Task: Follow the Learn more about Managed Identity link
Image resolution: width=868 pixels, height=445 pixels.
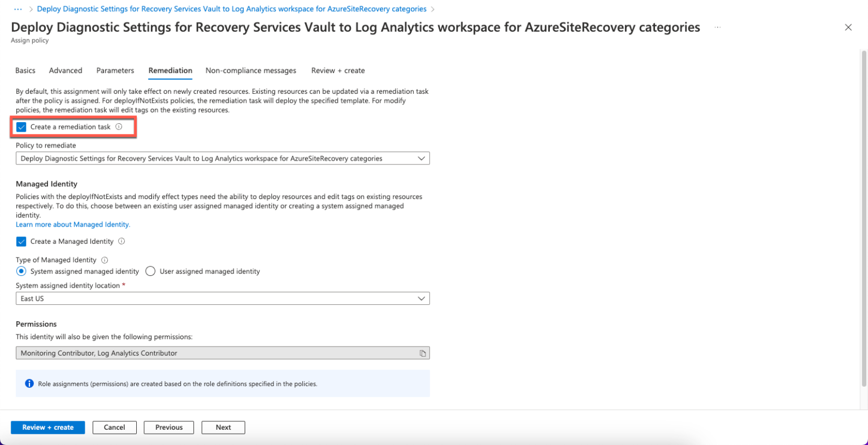Action: [72, 224]
